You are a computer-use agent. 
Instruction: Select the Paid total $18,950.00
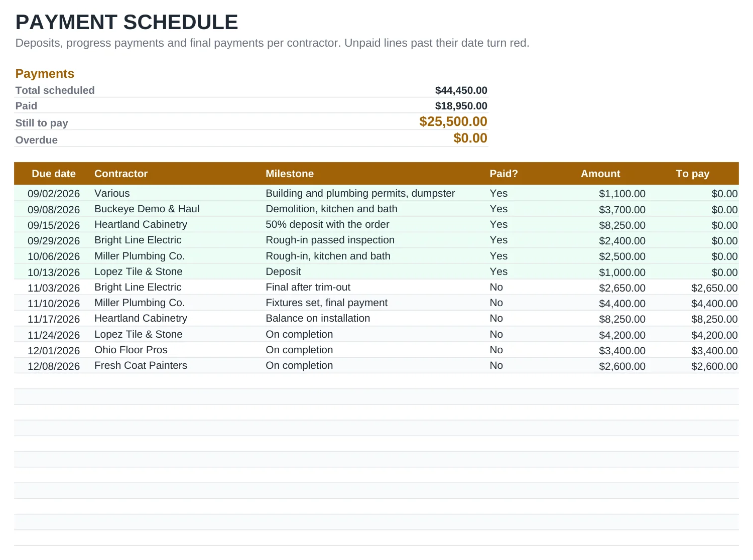pos(461,106)
